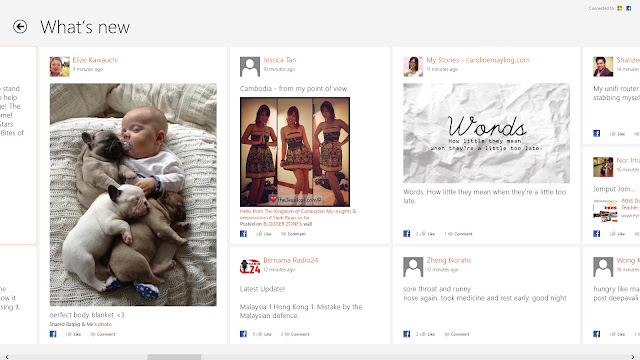
Task: Open the My Stories carolinemayling.com avatar
Action: [413, 67]
